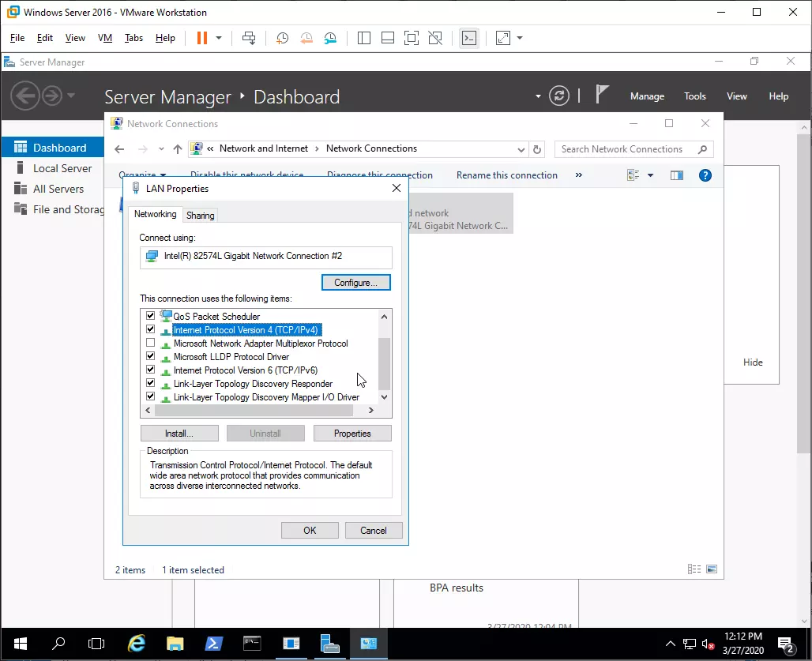Screen dimensions: 812x661
Task: Open VMware snapshot manager icon
Action: click(330, 38)
